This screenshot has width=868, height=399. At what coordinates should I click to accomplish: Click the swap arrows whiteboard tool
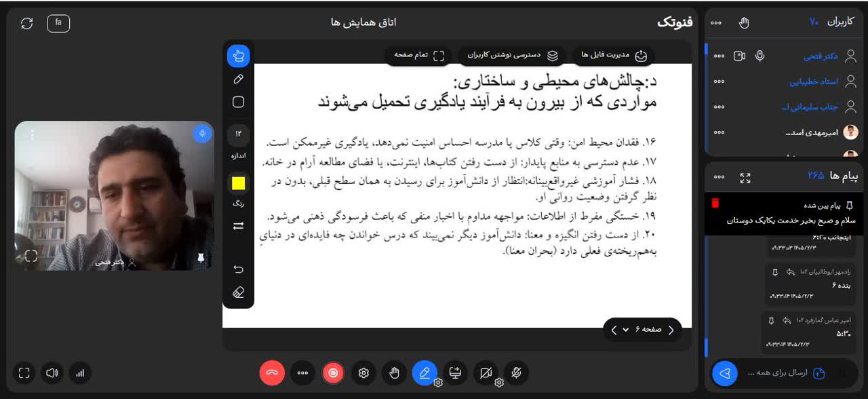coord(238,226)
